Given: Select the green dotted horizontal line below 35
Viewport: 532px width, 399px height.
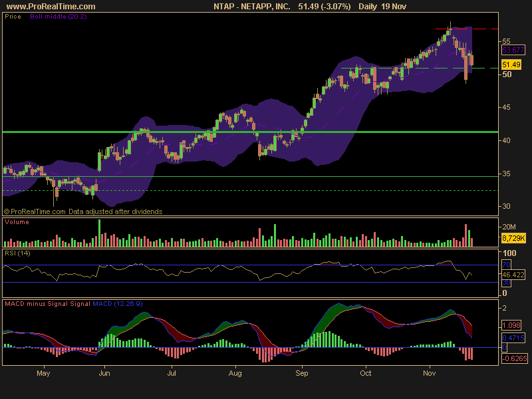Looking at the screenshot, I should click(251, 191).
